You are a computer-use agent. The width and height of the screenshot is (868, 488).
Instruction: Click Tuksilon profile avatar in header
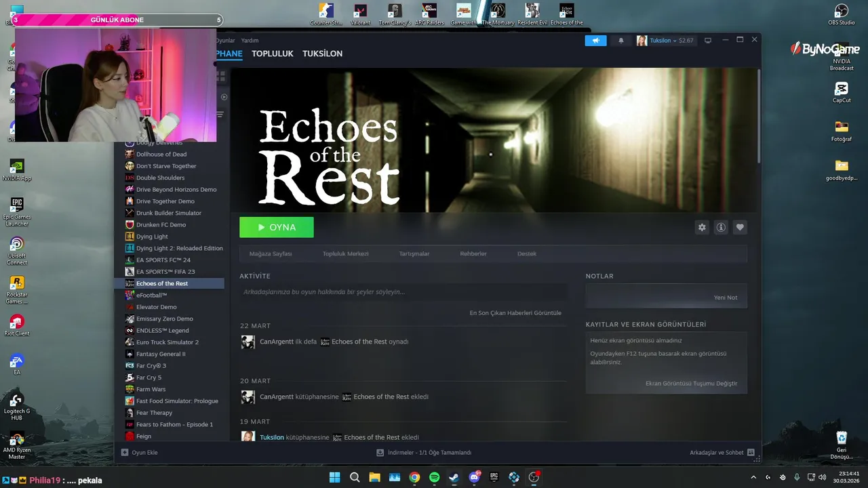click(x=641, y=41)
